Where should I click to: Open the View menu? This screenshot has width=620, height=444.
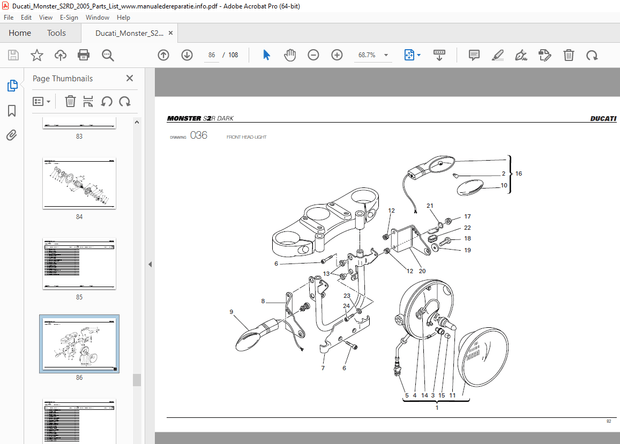tap(45, 17)
